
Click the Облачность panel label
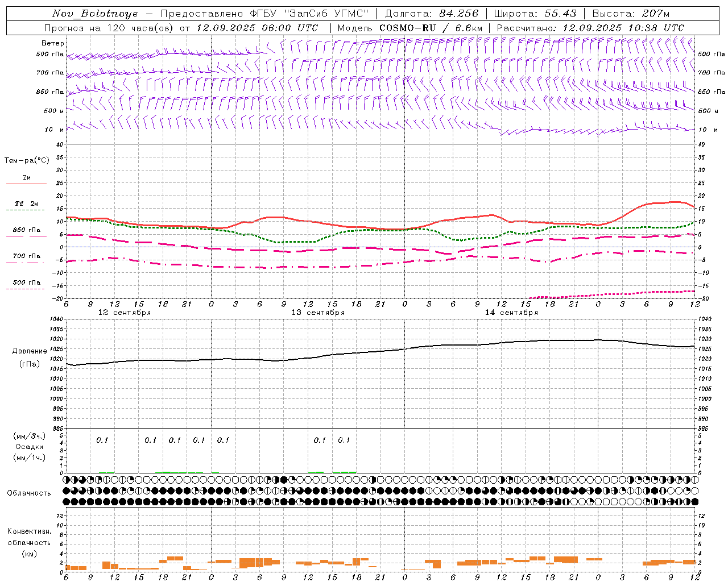[x=29, y=493]
